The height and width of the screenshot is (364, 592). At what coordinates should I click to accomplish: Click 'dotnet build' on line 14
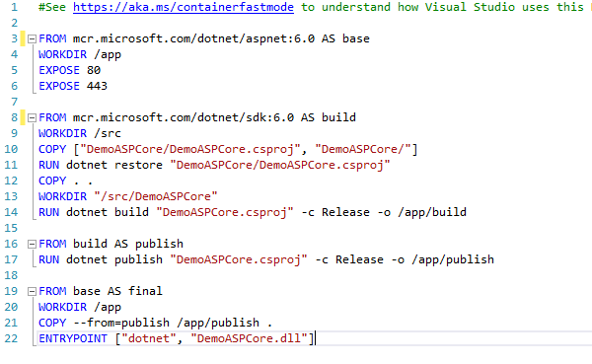pyautogui.click(x=108, y=213)
